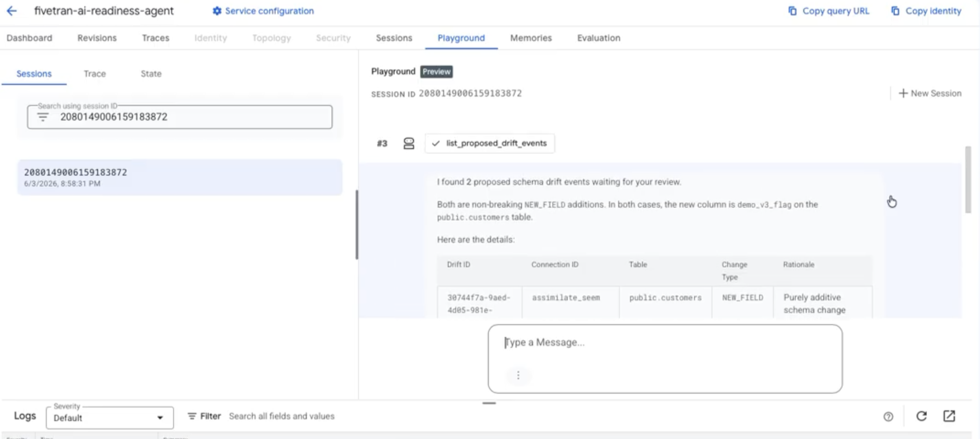Click the plus icon for New Session
The image size is (980, 439).
tap(903, 93)
